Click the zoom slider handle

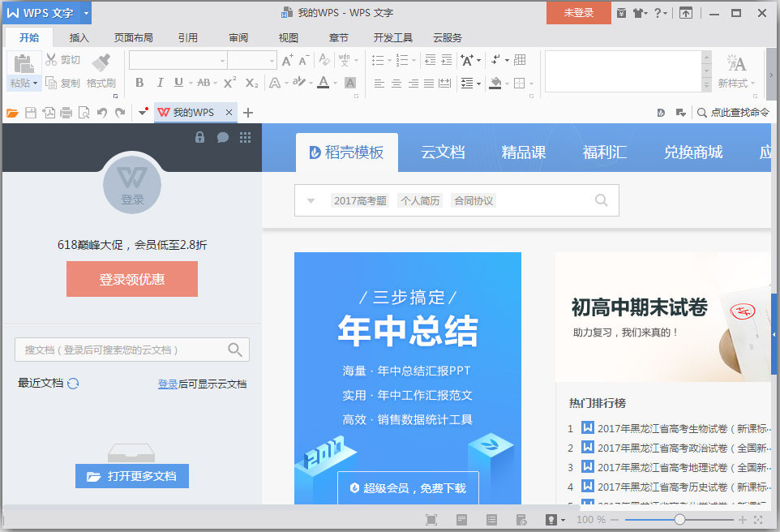[x=679, y=520]
